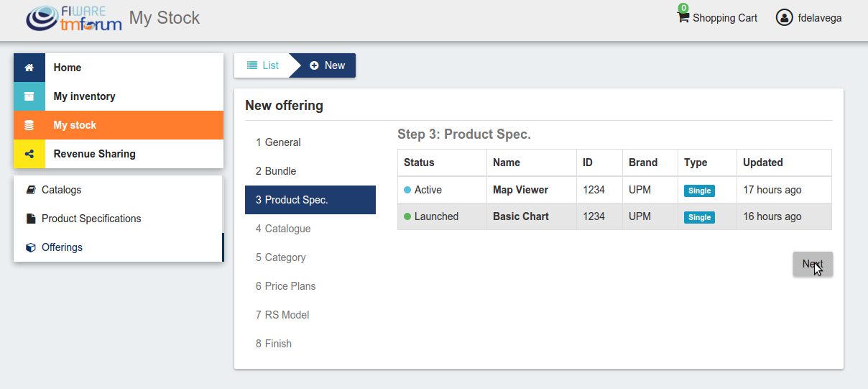Screen dimensions: 868x389
Task: Open the shopping cart icon
Action: click(x=683, y=17)
